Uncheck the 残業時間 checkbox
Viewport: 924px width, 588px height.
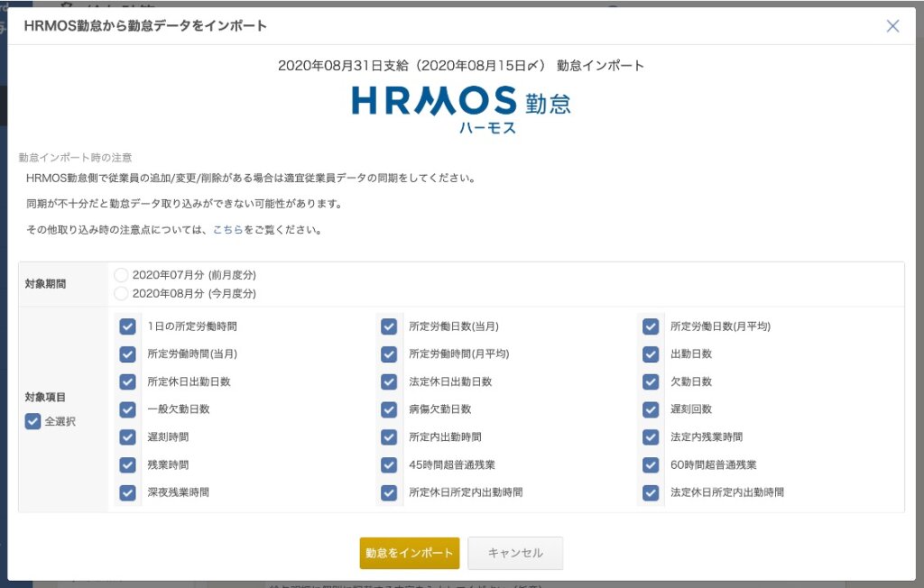(128, 465)
